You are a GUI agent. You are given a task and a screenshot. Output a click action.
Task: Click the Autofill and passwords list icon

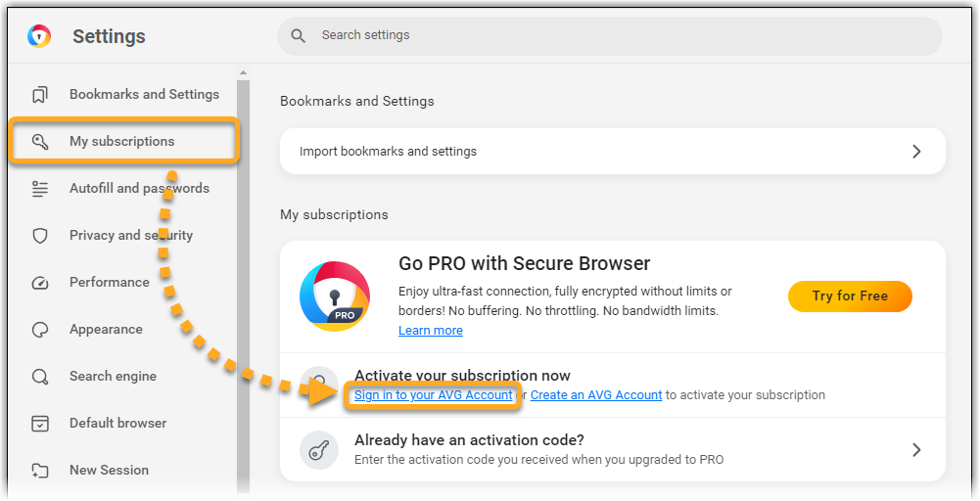[x=40, y=189]
